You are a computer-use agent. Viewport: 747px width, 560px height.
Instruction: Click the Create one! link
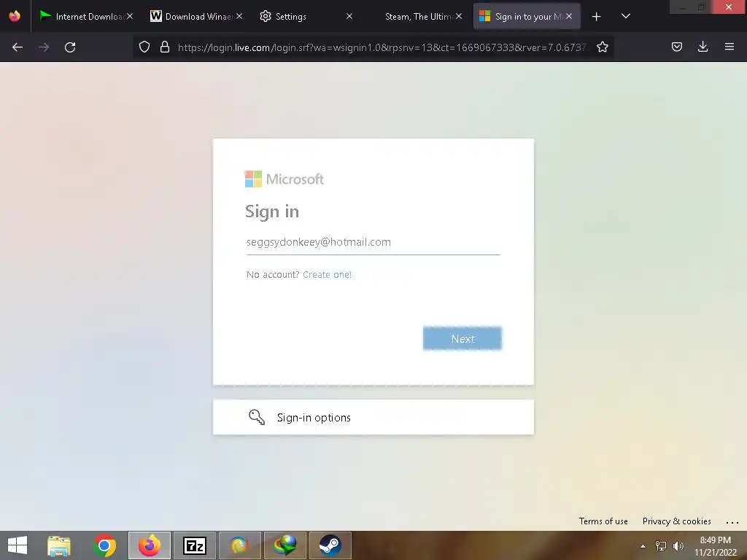[328, 275]
